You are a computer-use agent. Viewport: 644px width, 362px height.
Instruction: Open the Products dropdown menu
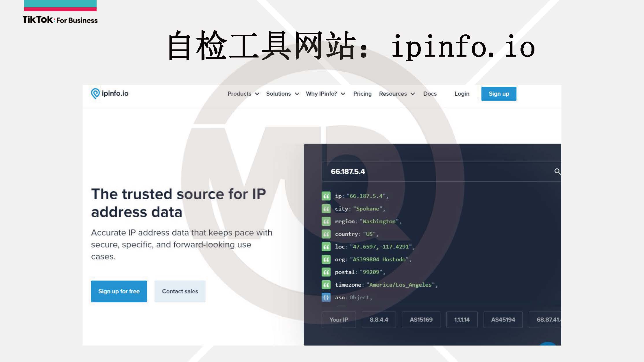(x=243, y=94)
